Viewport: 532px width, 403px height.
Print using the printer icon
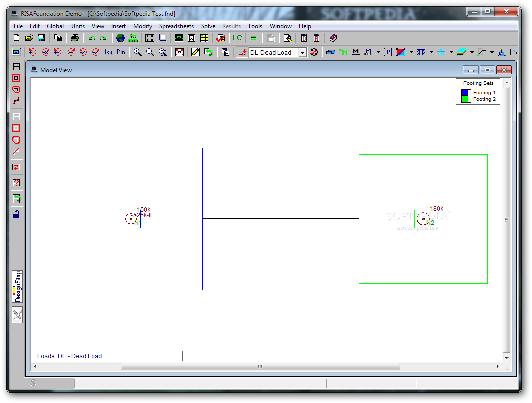tap(74, 38)
